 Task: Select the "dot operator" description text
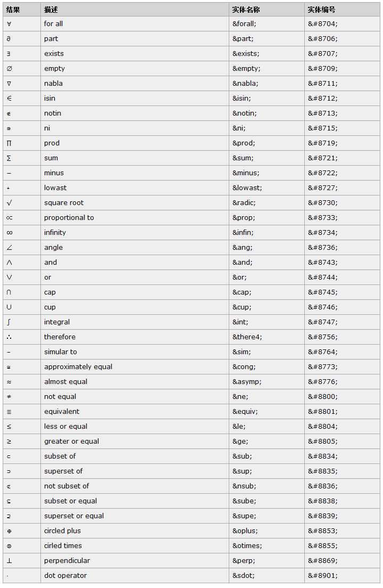pyautogui.click(x=65, y=576)
